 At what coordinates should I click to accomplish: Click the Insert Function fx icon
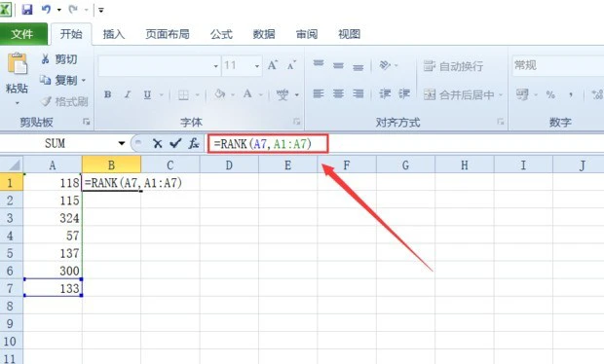(x=194, y=143)
